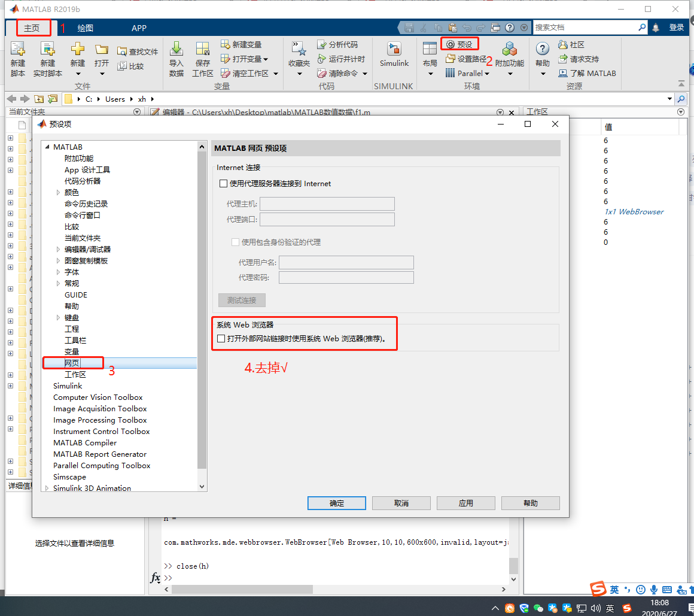694x616 pixels.
Task: Switch to the APP tab
Action: coord(139,28)
